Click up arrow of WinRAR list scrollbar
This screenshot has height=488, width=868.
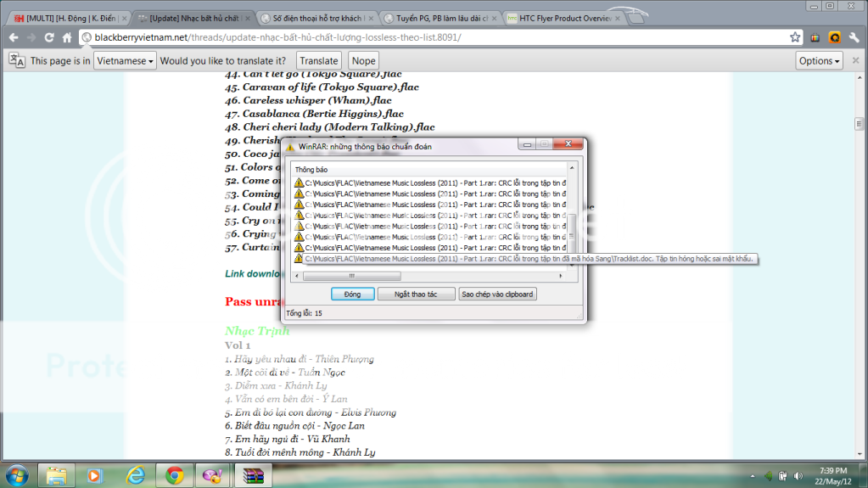(572, 167)
